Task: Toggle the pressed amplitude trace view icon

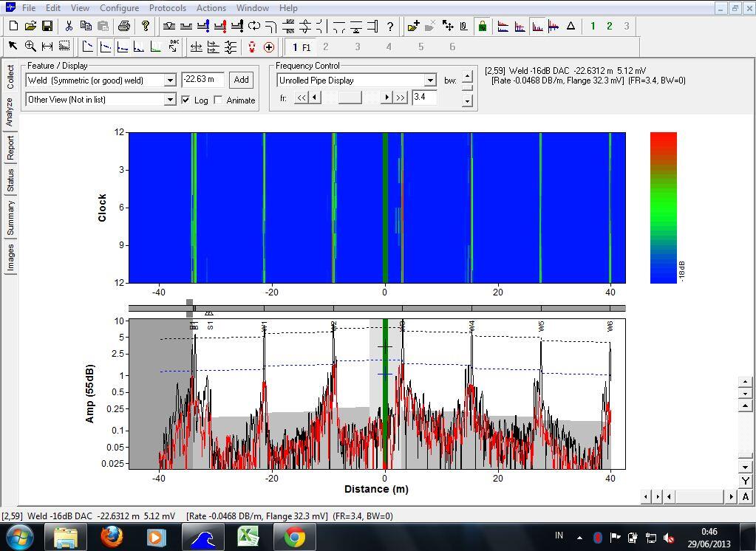Action: pos(537,26)
